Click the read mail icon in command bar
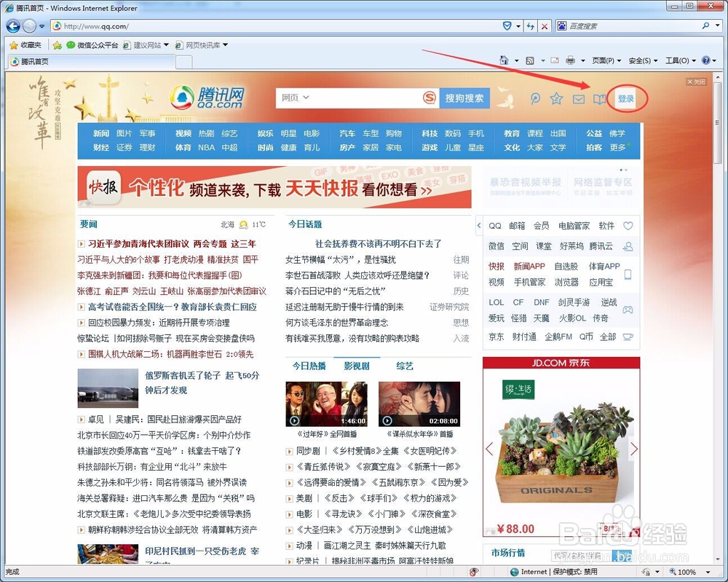Image resolution: width=728 pixels, height=582 pixels. [555, 60]
